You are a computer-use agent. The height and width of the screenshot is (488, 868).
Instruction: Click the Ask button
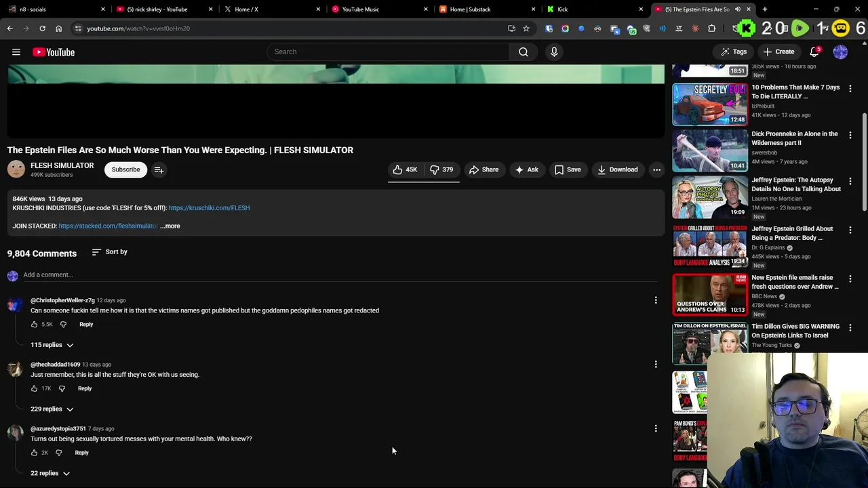[x=526, y=169]
